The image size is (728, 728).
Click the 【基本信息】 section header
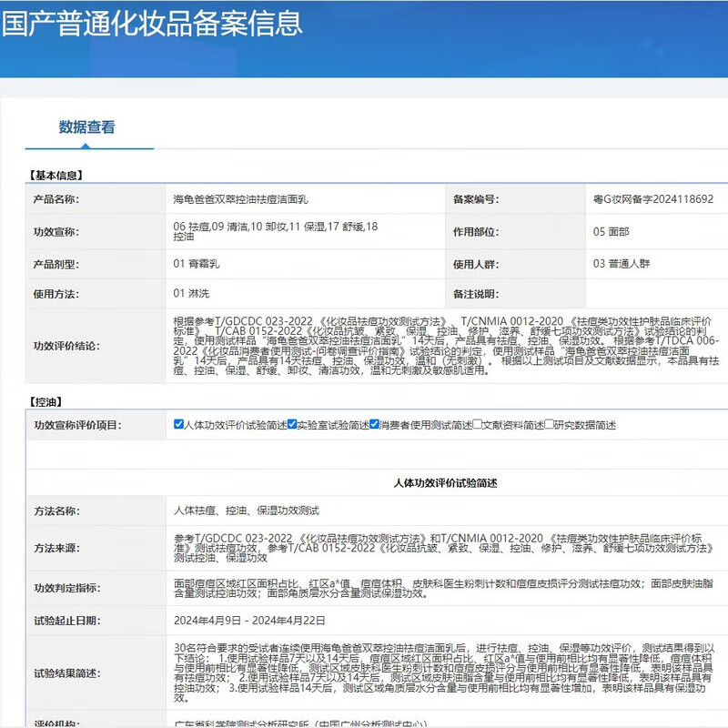[58, 175]
